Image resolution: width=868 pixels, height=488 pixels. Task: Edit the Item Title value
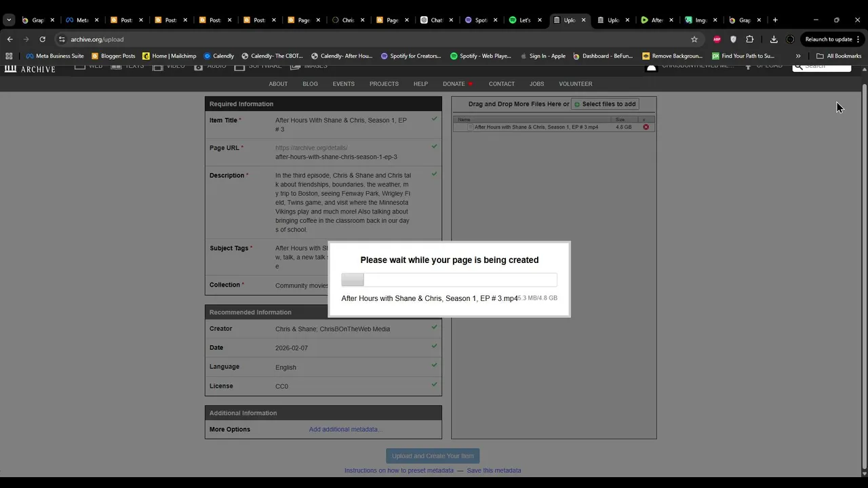pos(342,125)
